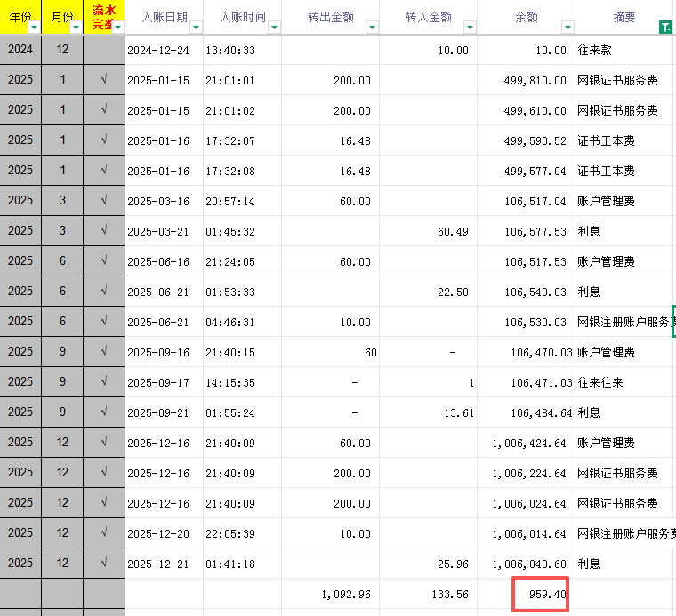Open the 入账时间 filter dropdown
The image size is (676, 616).
click(x=273, y=28)
